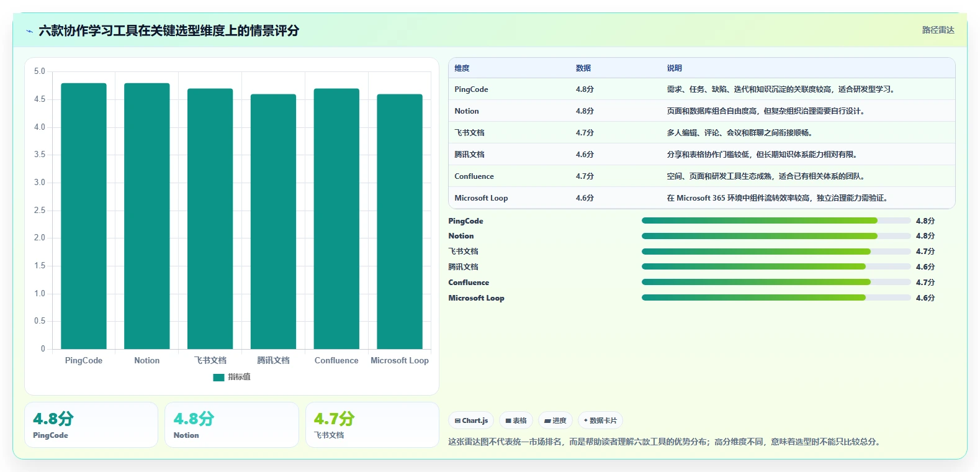980x472 pixels.
Task: Click the PingCode progress bar
Action: pos(776,220)
